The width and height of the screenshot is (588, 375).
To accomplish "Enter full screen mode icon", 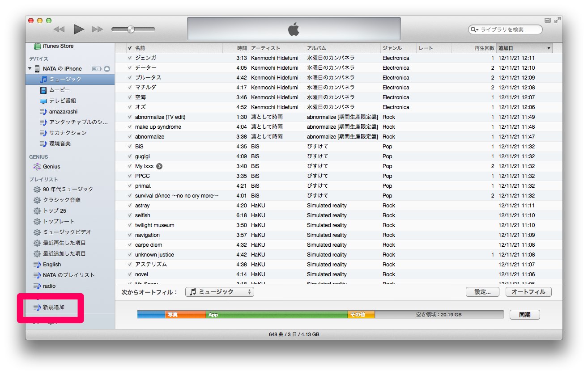I will [557, 21].
